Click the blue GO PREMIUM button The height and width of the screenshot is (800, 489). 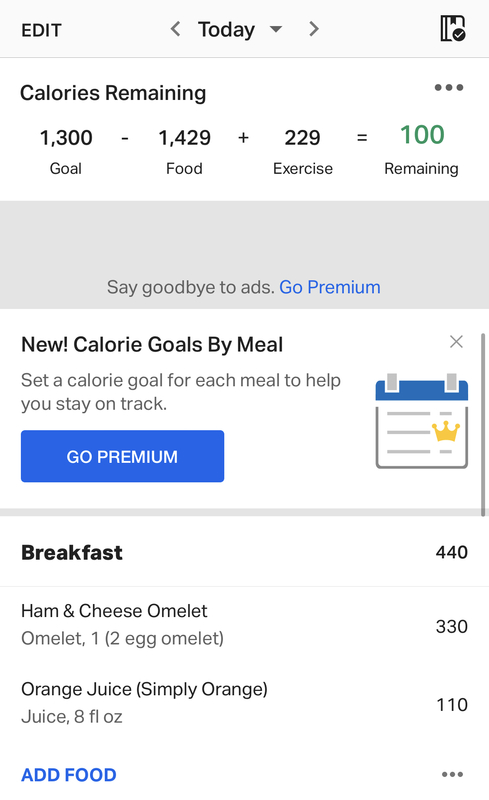pyautogui.click(x=123, y=456)
